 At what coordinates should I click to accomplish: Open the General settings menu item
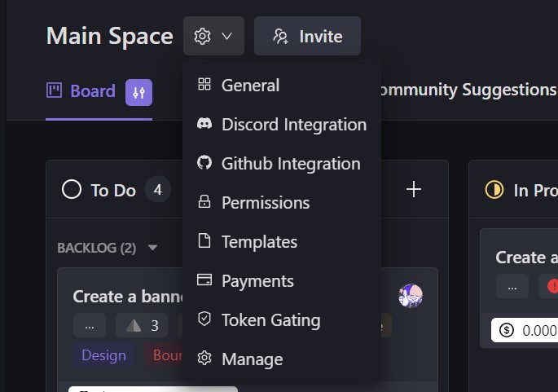250,86
